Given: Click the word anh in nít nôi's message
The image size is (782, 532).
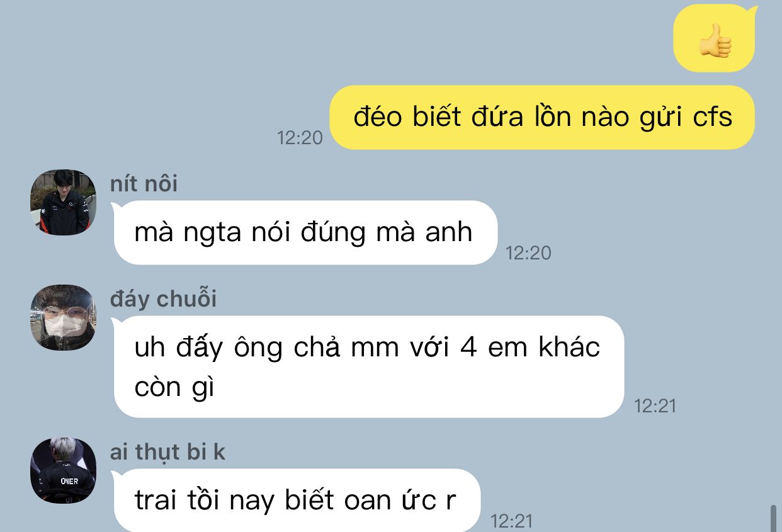Looking at the screenshot, I should coord(449,232).
